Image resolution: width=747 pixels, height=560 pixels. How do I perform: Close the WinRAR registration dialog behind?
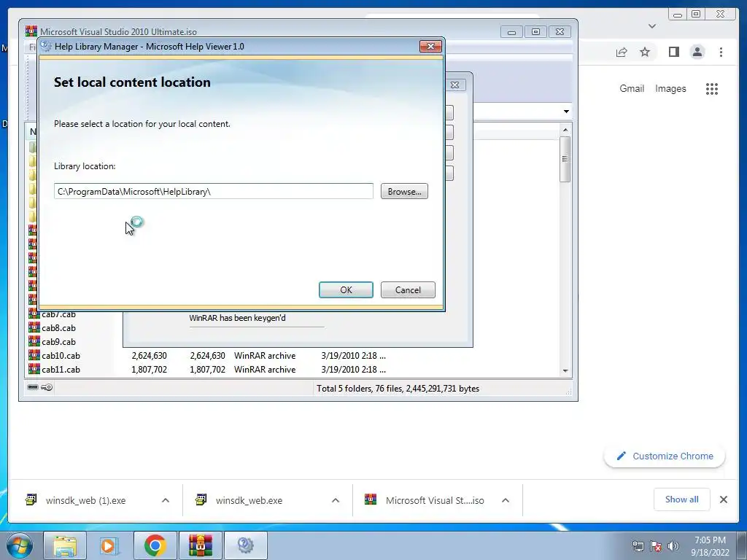pos(455,85)
